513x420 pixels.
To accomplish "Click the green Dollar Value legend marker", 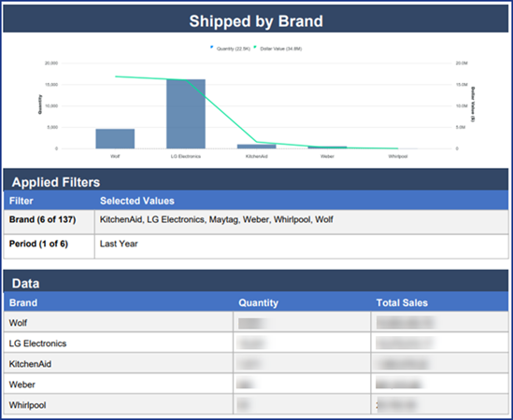I will coord(255,48).
